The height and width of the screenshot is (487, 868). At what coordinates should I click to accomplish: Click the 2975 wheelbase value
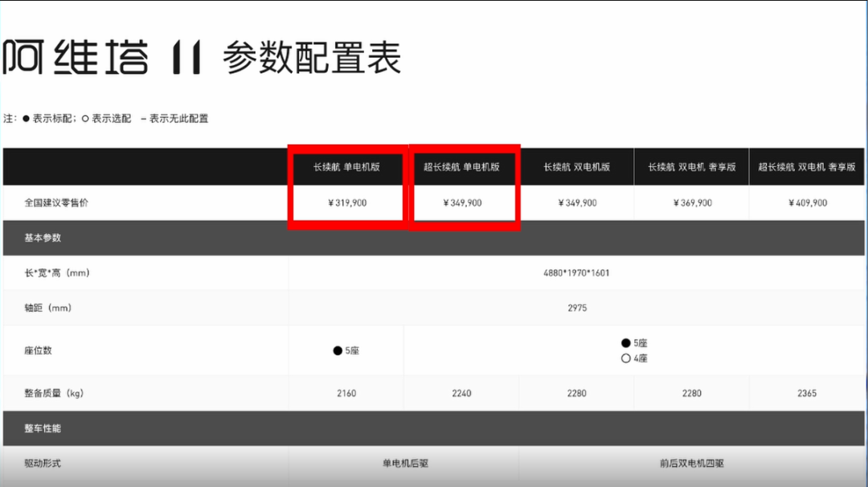(x=577, y=308)
